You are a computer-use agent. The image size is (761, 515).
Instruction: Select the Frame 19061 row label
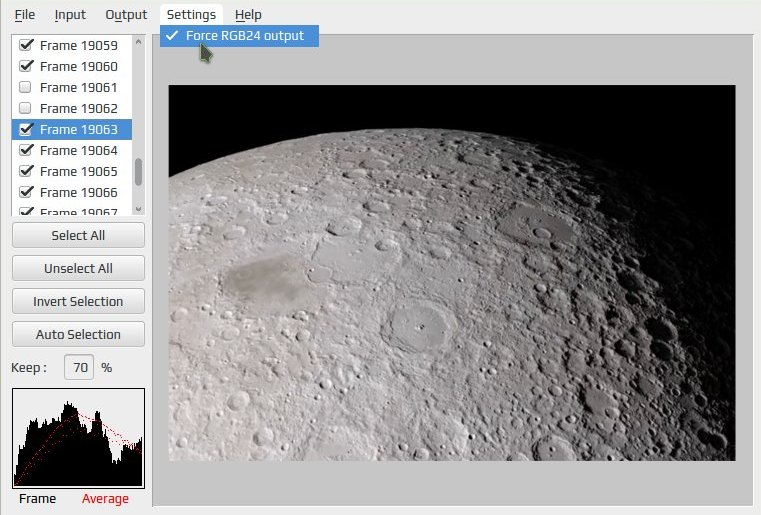pyautogui.click(x=79, y=87)
